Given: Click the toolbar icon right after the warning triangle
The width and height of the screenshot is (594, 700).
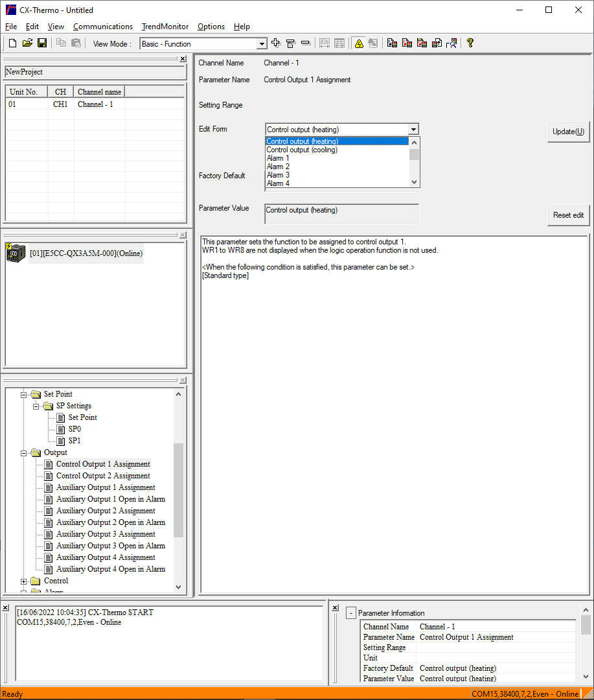Looking at the screenshot, I should [x=373, y=43].
